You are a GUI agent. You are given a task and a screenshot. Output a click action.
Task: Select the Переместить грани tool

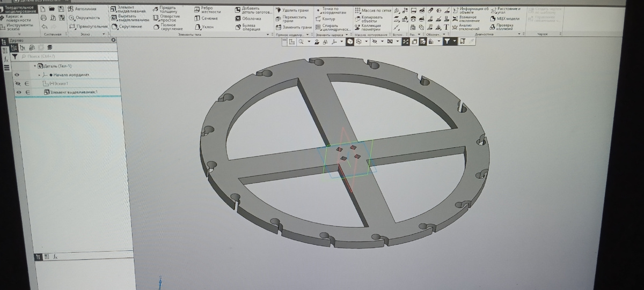click(291, 19)
